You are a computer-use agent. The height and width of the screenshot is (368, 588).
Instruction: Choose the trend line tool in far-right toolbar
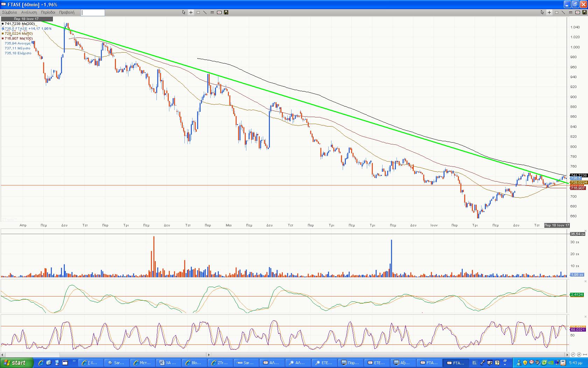[563, 12]
